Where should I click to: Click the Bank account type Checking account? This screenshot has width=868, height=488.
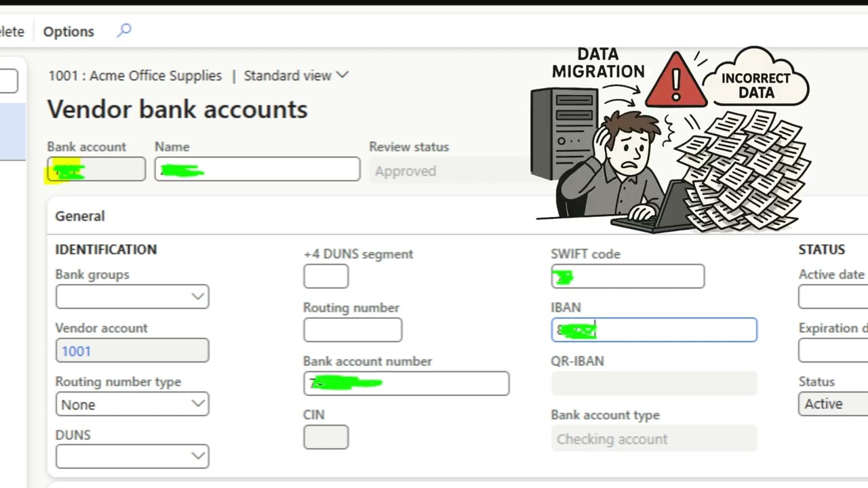click(654, 439)
